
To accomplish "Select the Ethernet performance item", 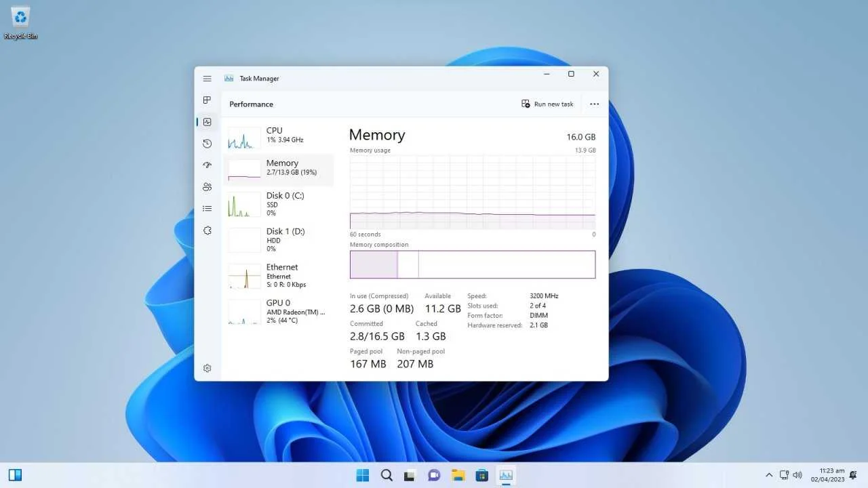I will pos(279,276).
